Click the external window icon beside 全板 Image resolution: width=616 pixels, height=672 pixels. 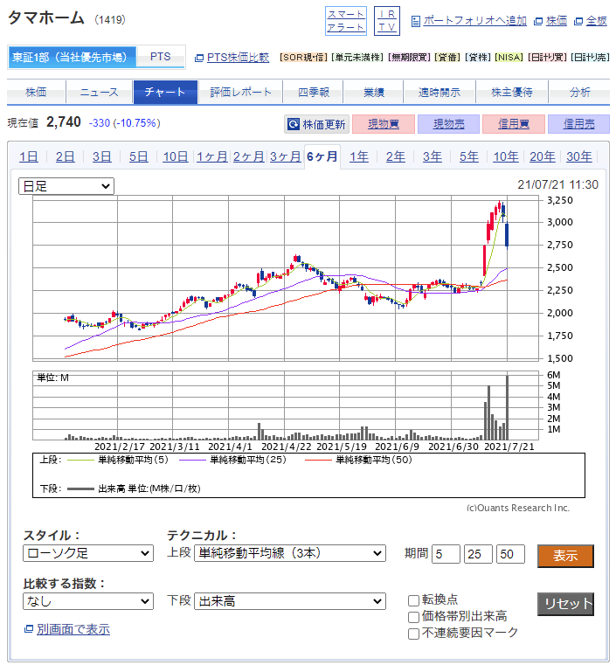point(578,22)
